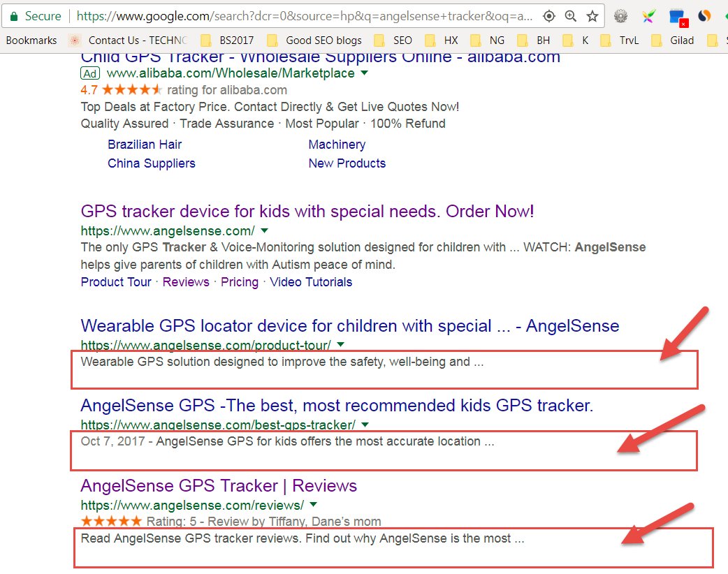
Task: Click the 'Read AngelSense GPS tracker reviews' snippet
Action: click(x=303, y=538)
